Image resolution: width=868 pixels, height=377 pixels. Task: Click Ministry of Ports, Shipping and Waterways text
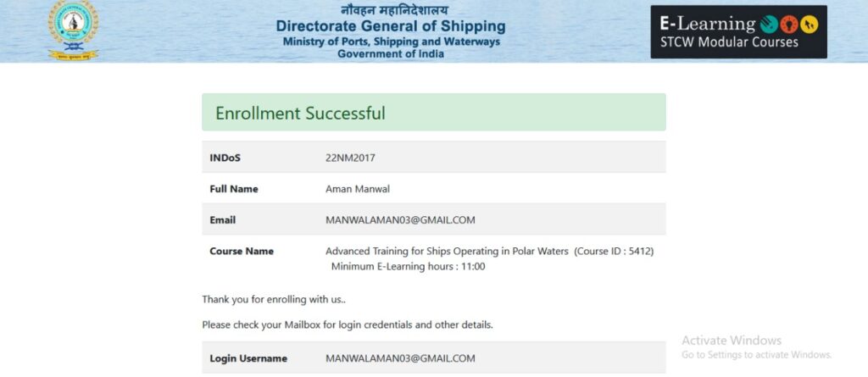tap(391, 42)
